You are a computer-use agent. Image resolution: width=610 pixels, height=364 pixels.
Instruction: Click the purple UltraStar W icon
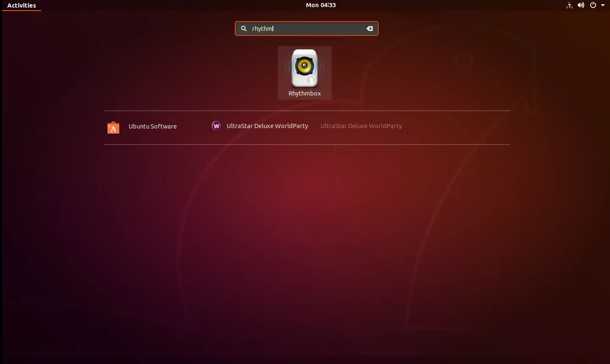coord(217,126)
